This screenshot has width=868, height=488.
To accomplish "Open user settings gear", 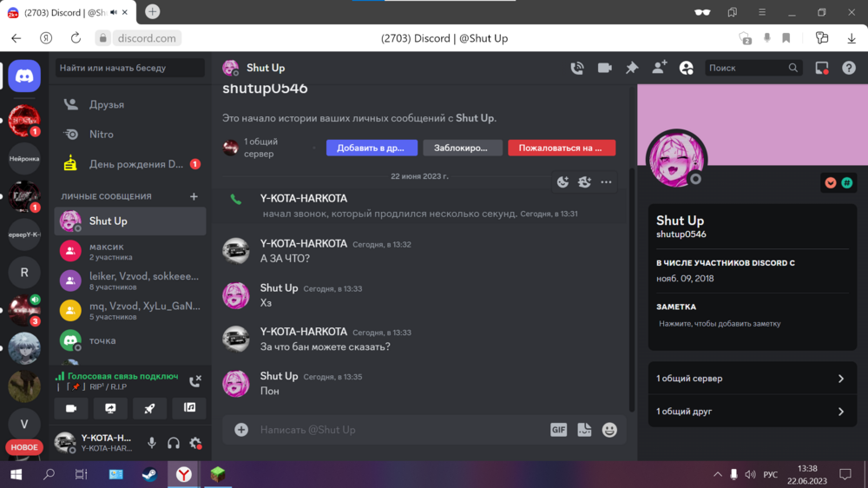I will click(195, 443).
